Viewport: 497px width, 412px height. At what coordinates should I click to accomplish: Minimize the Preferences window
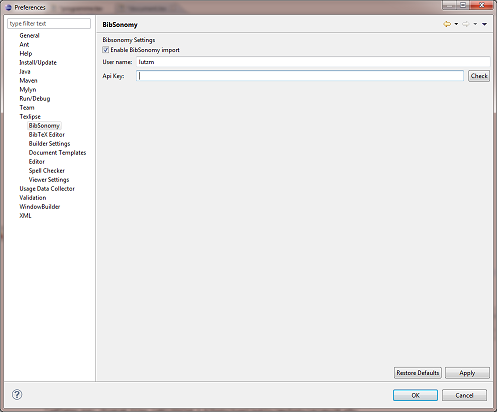pyautogui.click(x=449, y=5)
